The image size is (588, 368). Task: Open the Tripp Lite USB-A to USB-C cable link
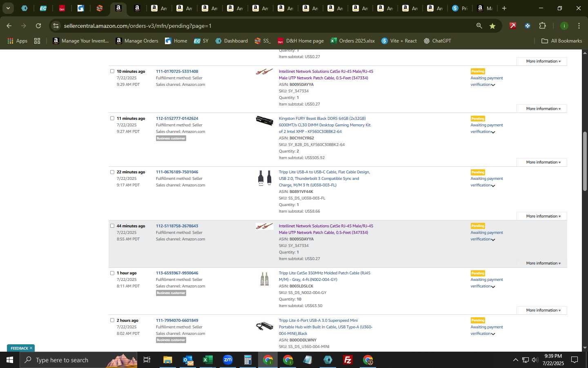click(x=324, y=179)
